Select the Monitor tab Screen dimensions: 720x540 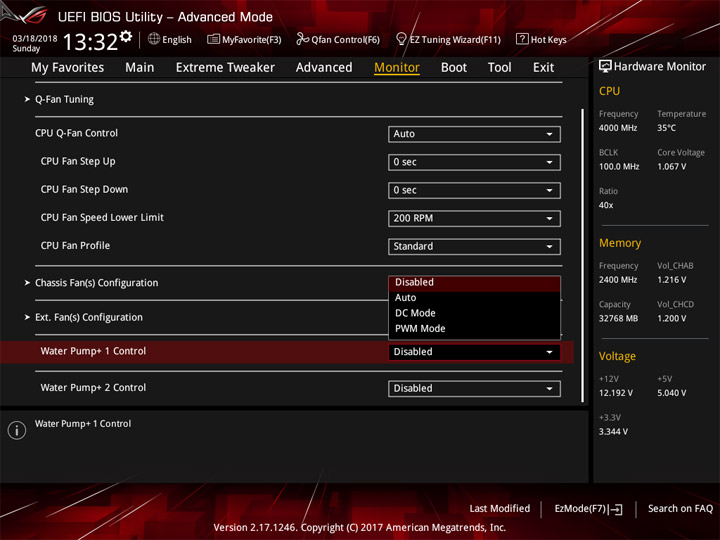(x=397, y=68)
